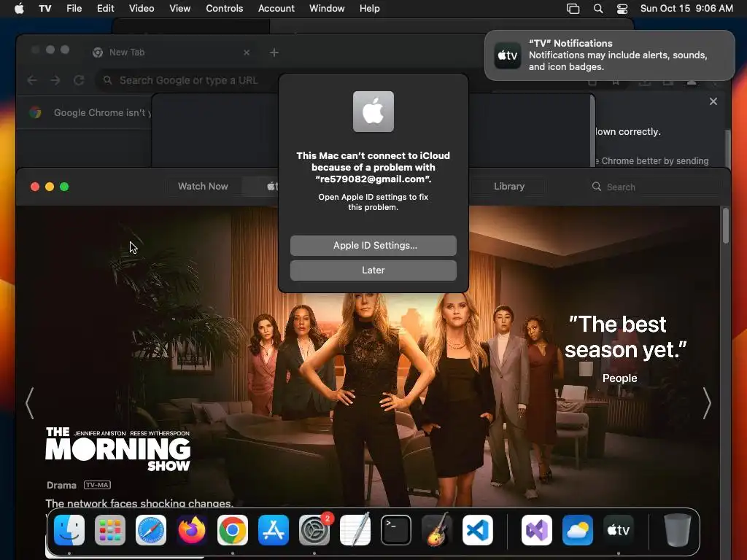Launch Firefox from the Dock
The width and height of the screenshot is (747, 560).
pyautogui.click(x=192, y=530)
